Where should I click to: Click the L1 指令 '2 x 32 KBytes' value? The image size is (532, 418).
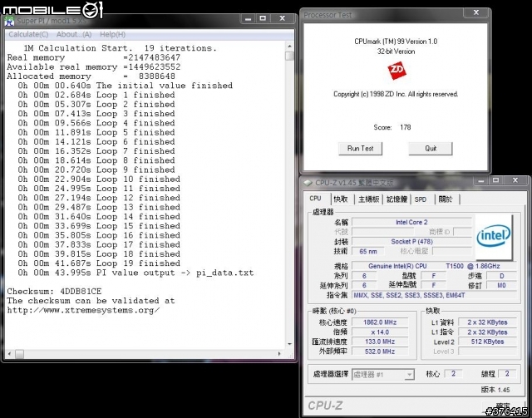(487, 332)
